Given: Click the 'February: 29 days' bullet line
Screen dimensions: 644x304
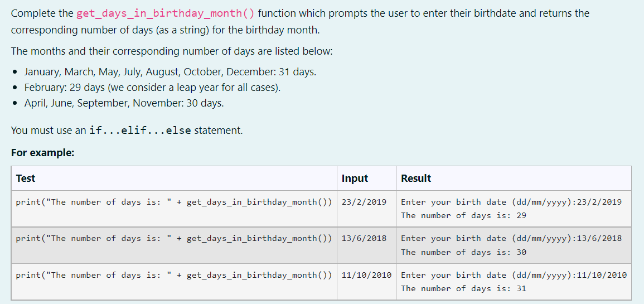Looking at the screenshot, I should tap(152, 88).
